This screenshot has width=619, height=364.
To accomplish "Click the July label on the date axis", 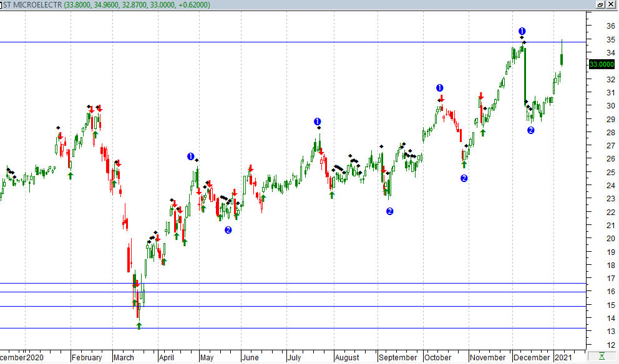I will point(294,358).
